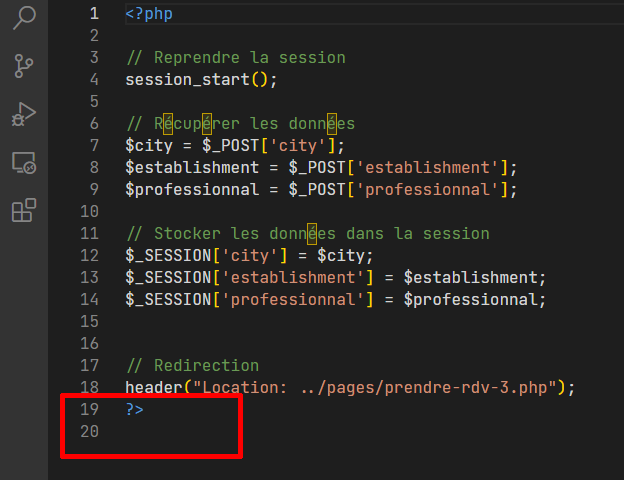Open the Source Control view

tap(23, 66)
